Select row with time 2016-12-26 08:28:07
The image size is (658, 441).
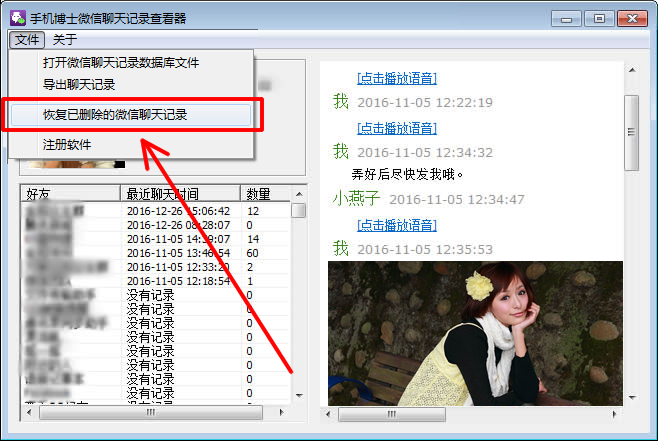[x=156, y=225]
